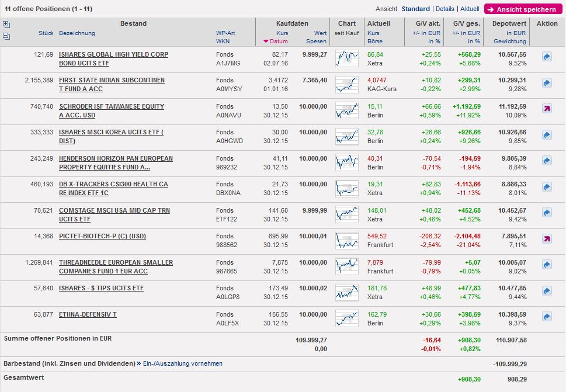Click the action arrow icon for Ethna-Defensiv T
This screenshot has height=392, width=566.
tap(547, 317)
